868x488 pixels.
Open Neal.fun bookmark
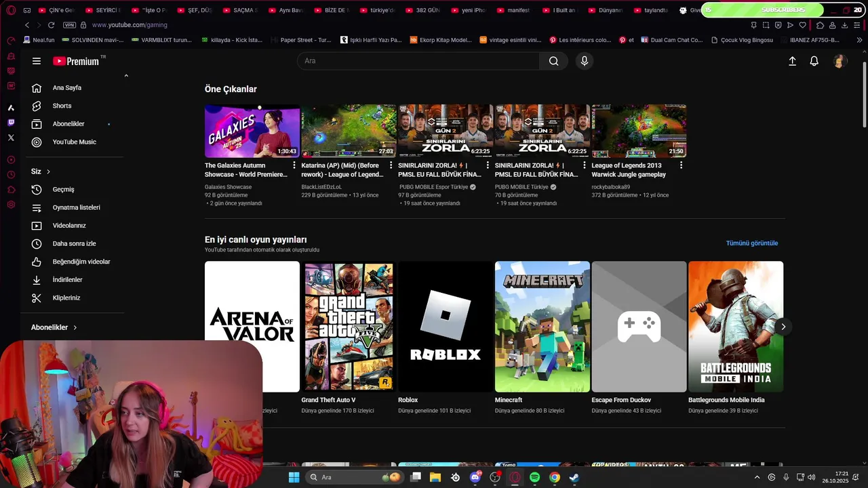pos(38,40)
